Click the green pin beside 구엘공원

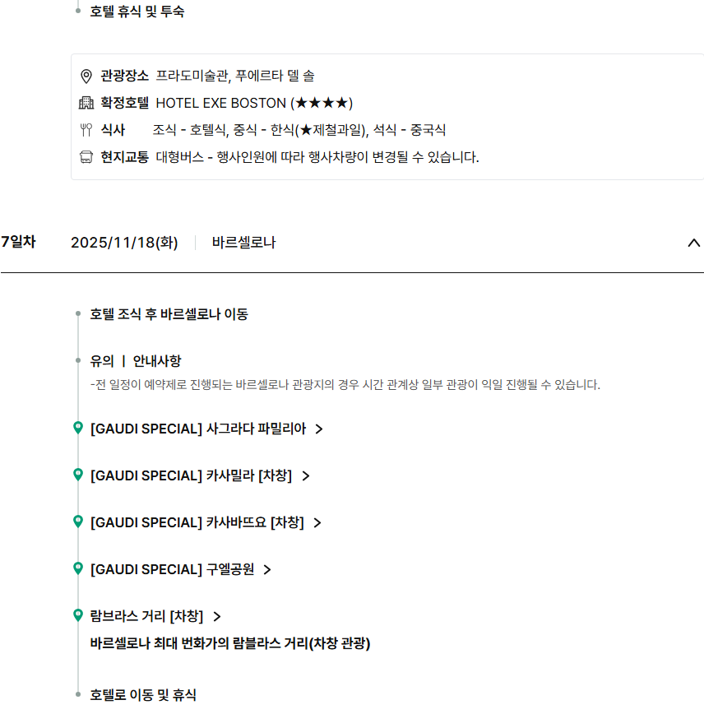(x=78, y=568)
